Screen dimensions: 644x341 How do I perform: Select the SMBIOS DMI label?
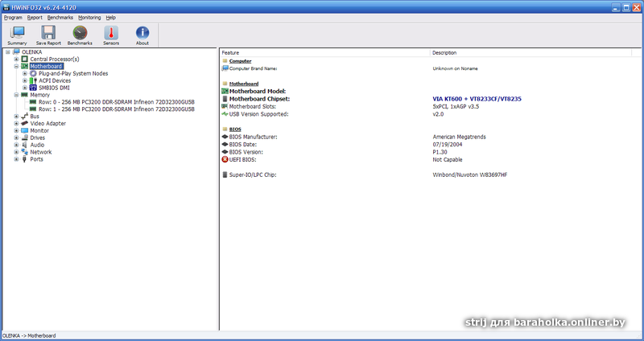pyautogui.click(x=54, y=88)
